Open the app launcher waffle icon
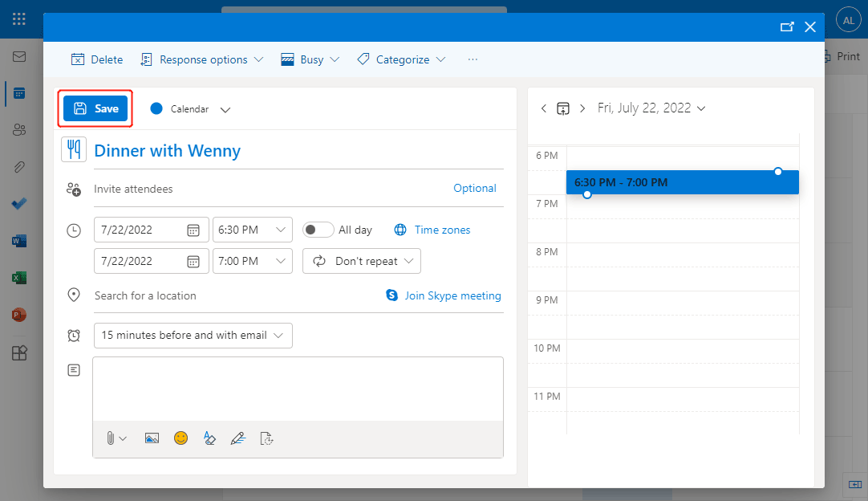Viewport: 868px width, 501px height. click(x=18, y=18)
